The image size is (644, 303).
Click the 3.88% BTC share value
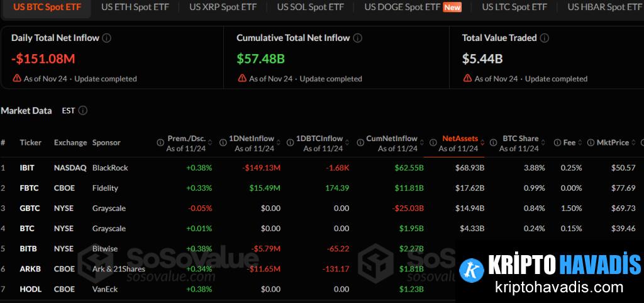(535, 168)
